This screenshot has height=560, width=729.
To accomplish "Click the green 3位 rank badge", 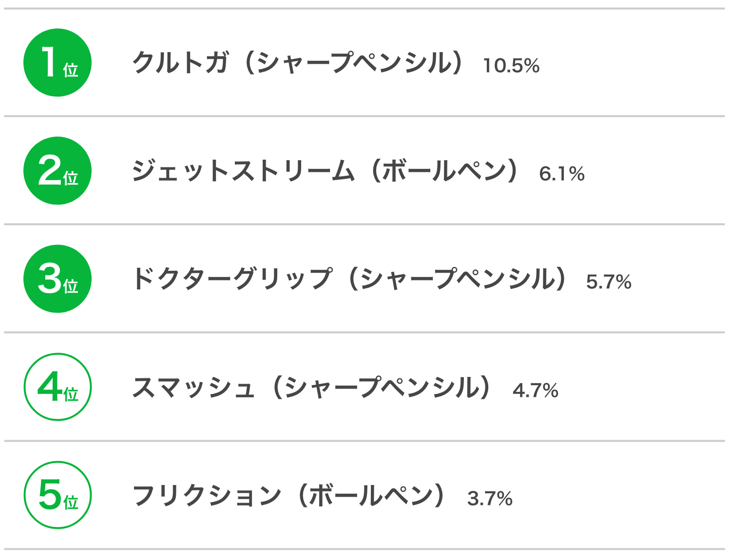I will 58,279.
